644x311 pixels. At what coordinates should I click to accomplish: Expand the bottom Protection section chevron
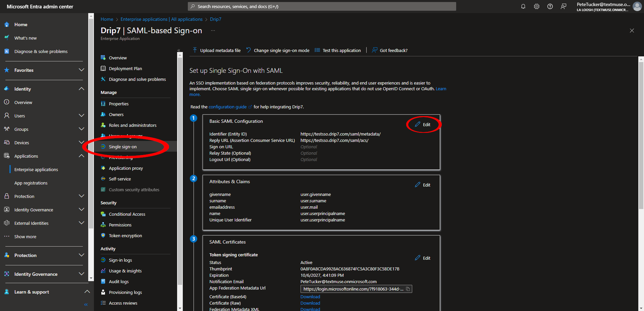pyautogui.click(x=81, y=255)
